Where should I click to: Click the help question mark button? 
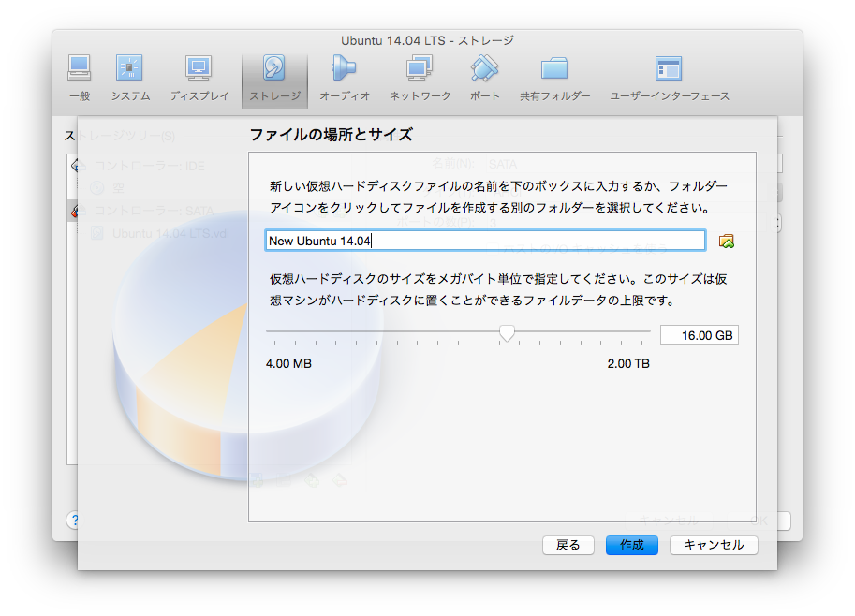click(x=74, y=521)
